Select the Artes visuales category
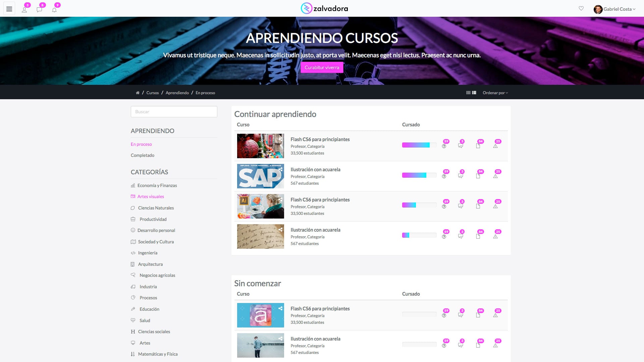The image size is (644, 362). 151,196
